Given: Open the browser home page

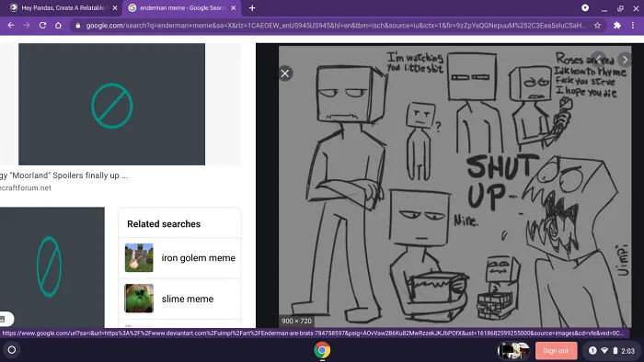Looking at the screenshot, I should 58,26.
